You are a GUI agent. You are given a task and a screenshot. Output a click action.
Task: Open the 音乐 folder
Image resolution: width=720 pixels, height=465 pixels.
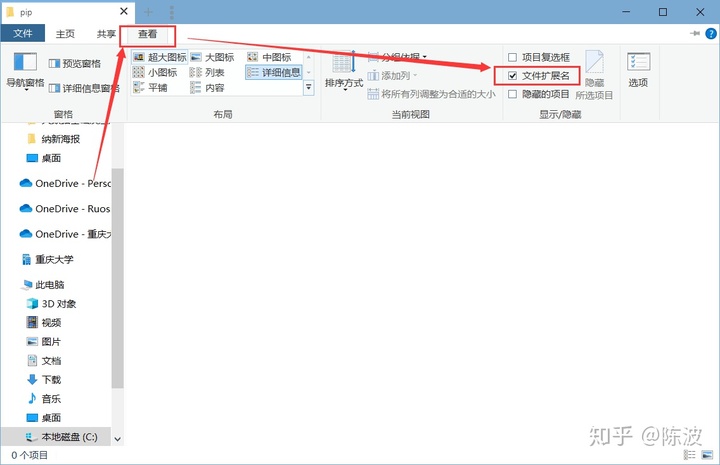(x=44, y=398)
